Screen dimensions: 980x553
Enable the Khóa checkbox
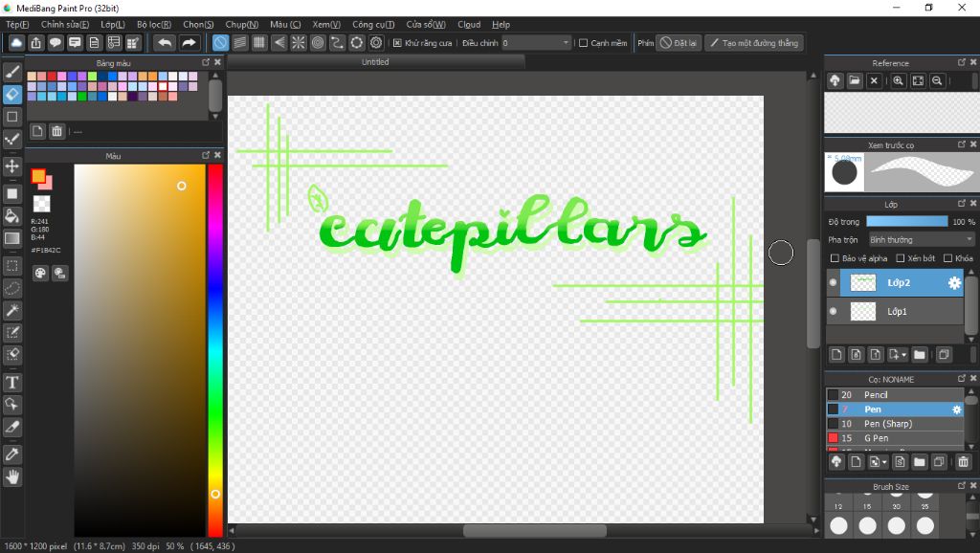tap(947, 258)
